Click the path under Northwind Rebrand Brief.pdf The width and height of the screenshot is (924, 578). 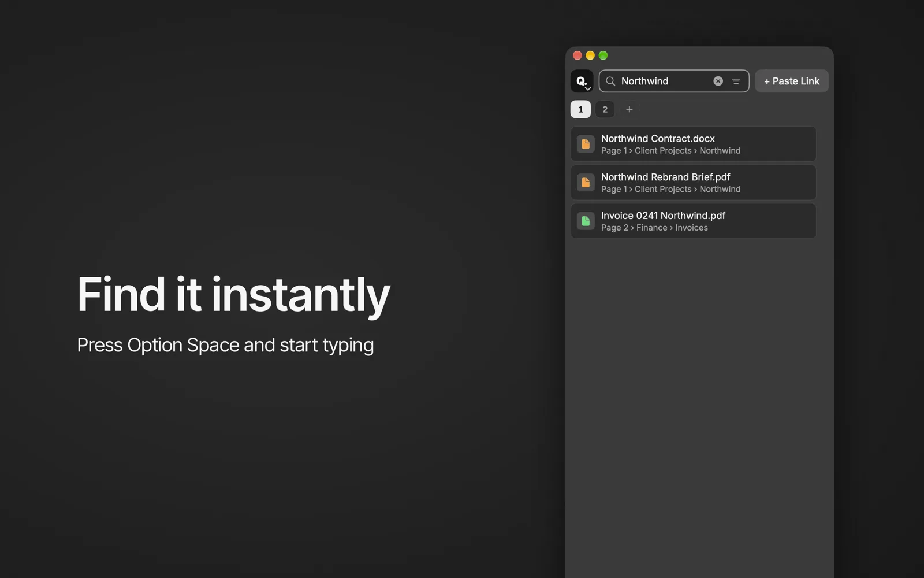(670, 190)
